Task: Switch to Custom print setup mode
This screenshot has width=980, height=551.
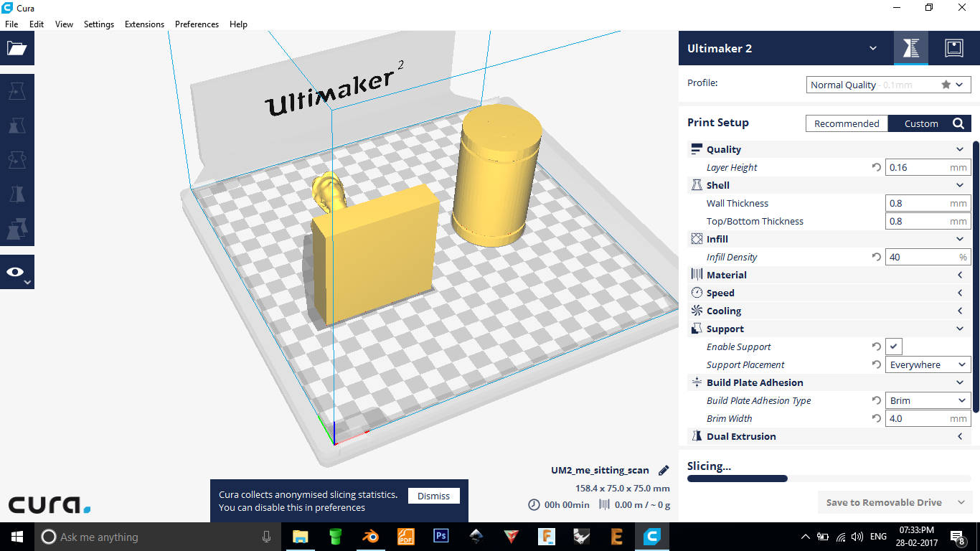Action: 921,123
